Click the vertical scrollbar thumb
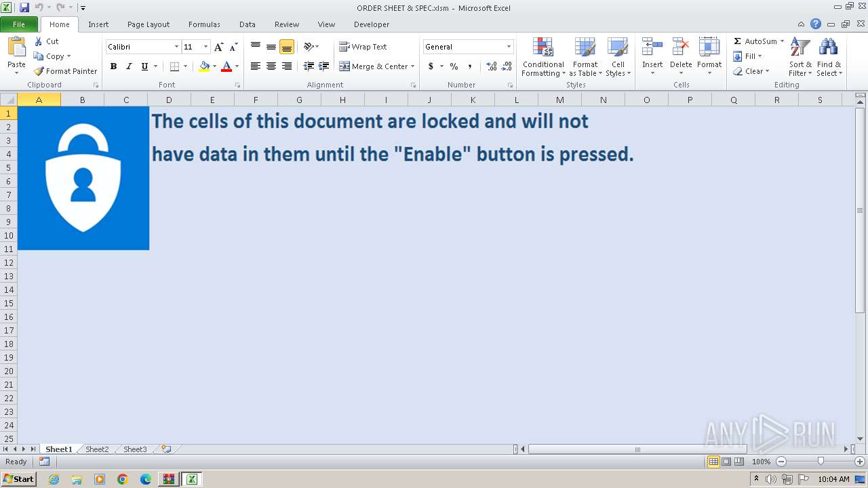The width and height of the screenshot is (868, 488). pos(860,210)
